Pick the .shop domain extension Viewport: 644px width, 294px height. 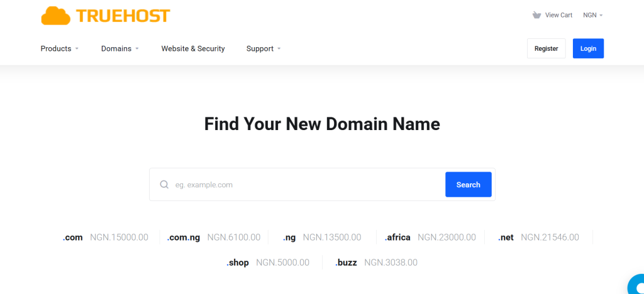[x=238, y=263]
